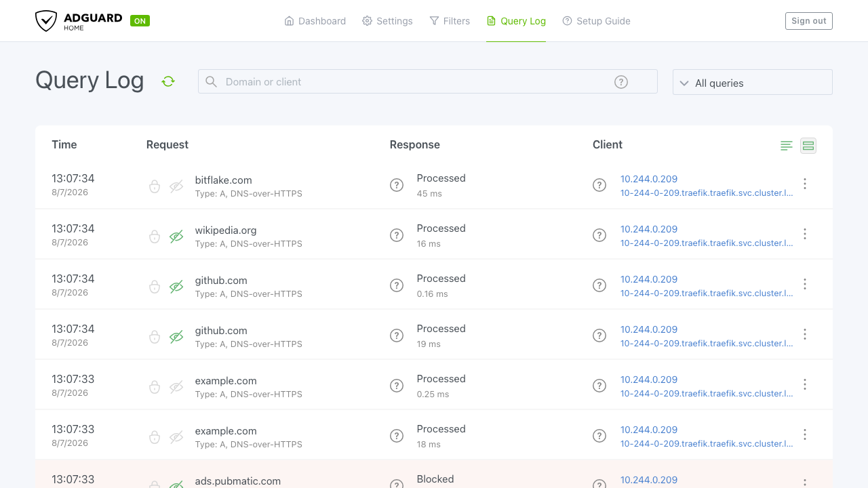Open traefik hostname link in example.com 18 ms row
This screenshot has width=868, height=488.
707,444
